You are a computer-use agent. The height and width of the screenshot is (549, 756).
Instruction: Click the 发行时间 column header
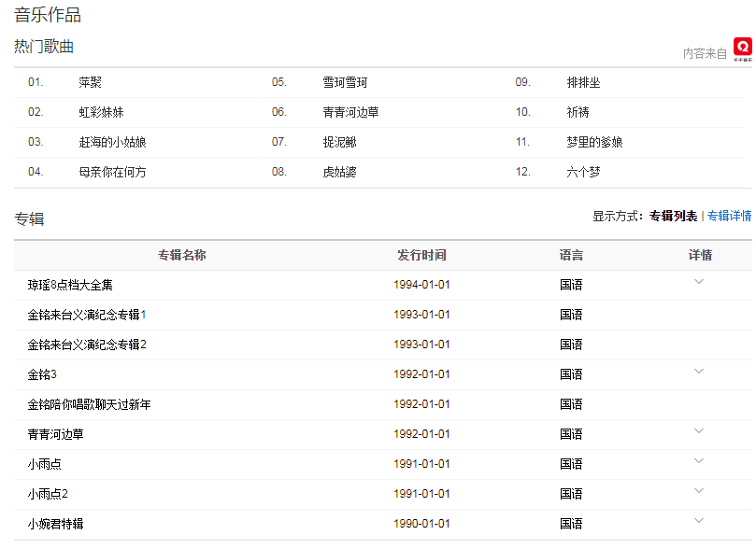421,255
